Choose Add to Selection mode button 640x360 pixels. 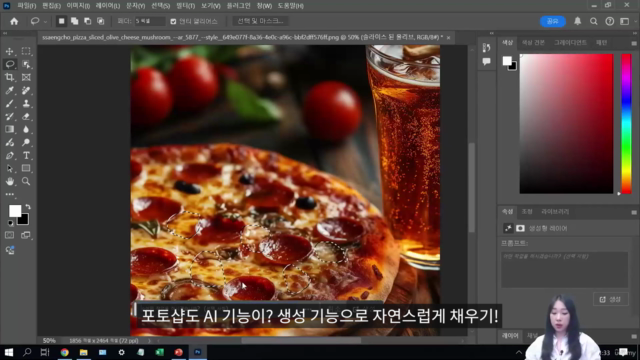74,21
